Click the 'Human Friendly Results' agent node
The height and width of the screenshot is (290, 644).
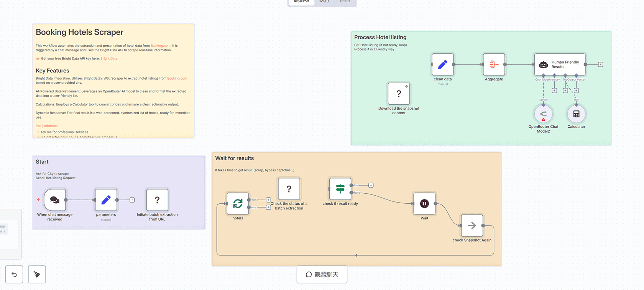click(560, 64)
